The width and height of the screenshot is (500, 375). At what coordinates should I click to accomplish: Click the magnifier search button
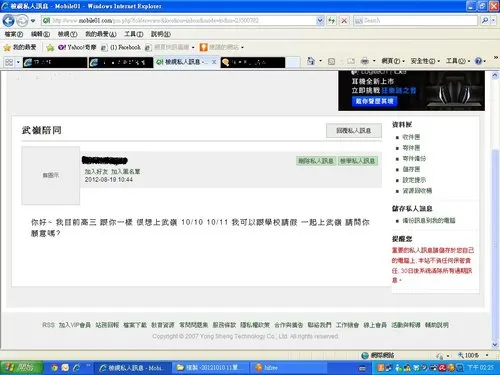[x=485, y=21]
